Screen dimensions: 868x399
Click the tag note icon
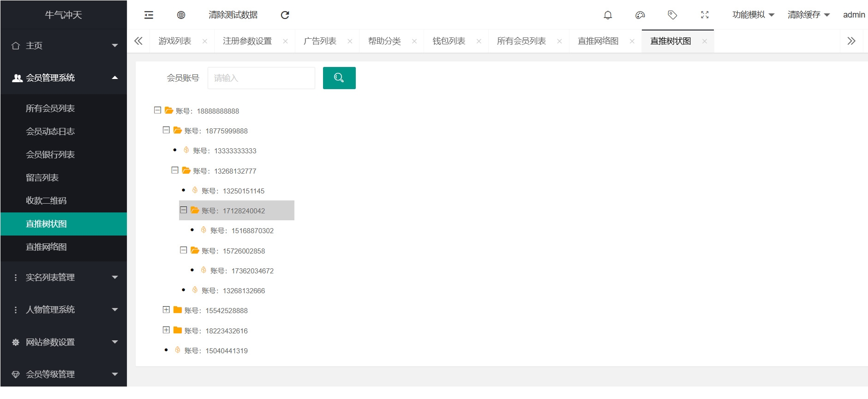pos(672,15)
